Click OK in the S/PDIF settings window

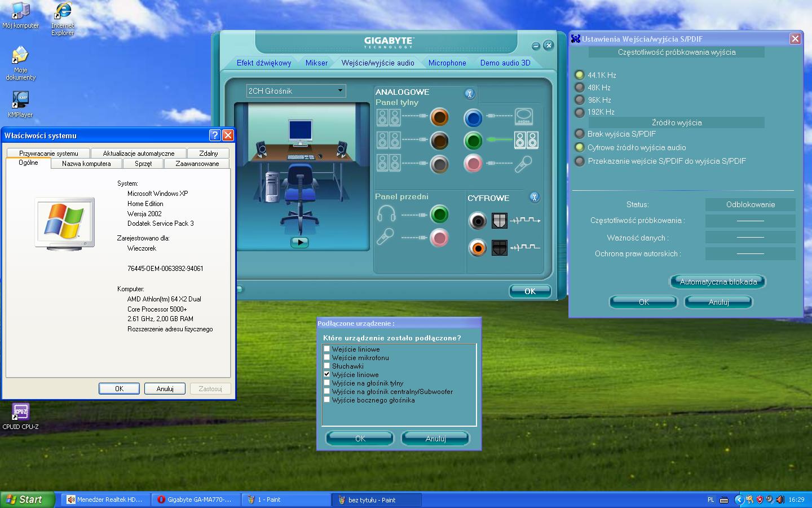(643, 302)
